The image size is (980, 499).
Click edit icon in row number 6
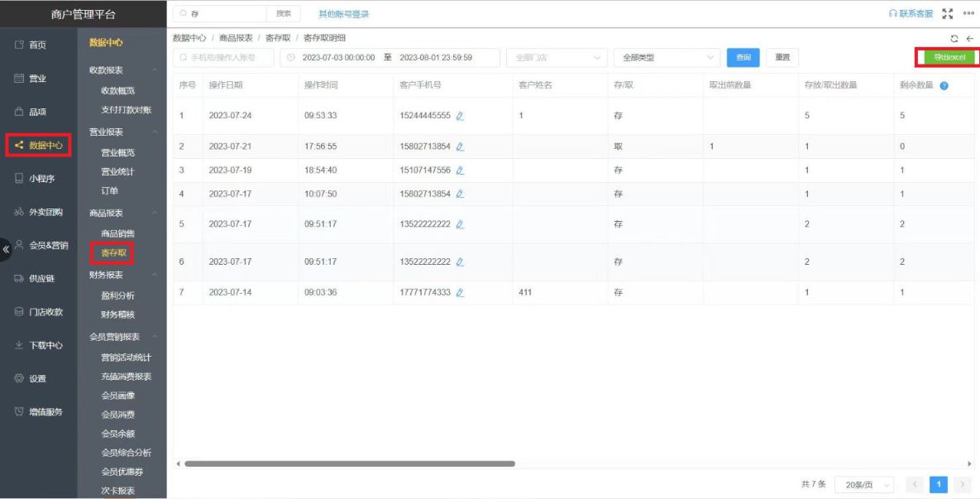460,262
